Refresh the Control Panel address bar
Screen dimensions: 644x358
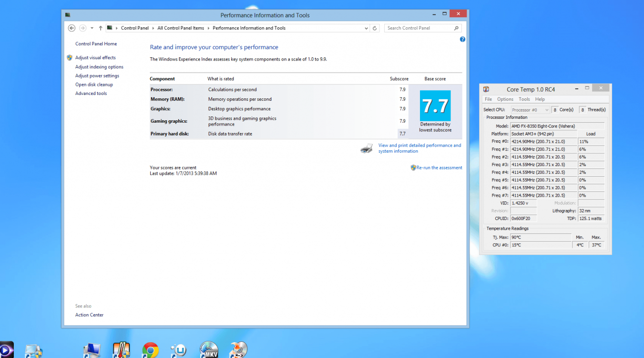375,28
